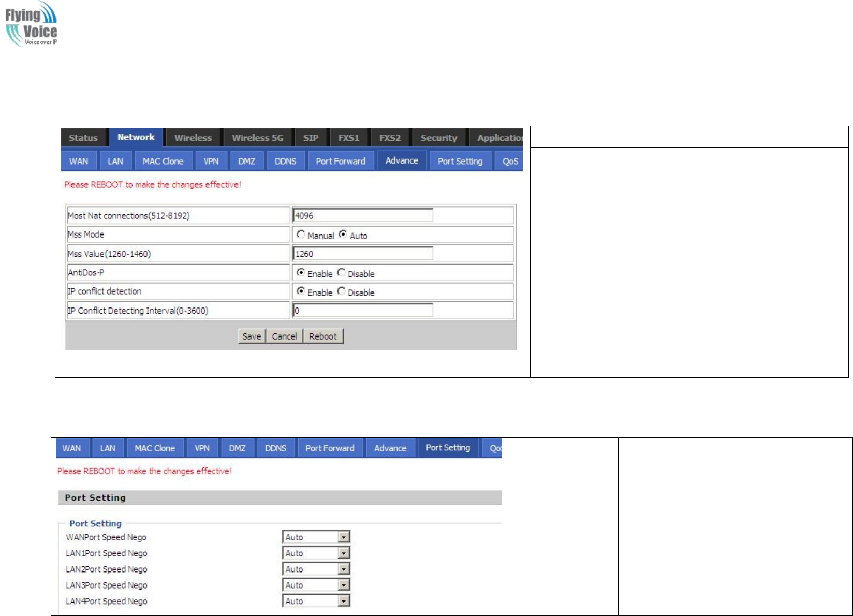The height and width of the screenshot is (616, 853).
Task: Open MAC Clone subtab in upper panel
Action: [x=163, y=161]
